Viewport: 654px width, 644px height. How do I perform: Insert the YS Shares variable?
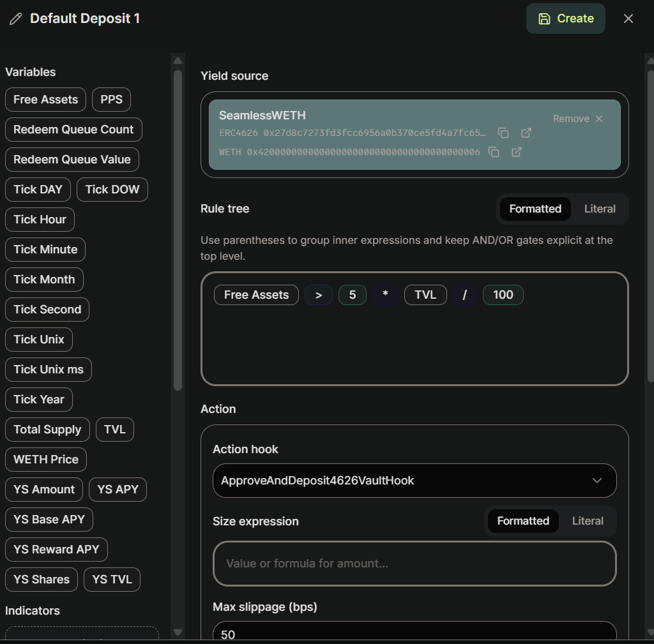[x=42, y=580]
